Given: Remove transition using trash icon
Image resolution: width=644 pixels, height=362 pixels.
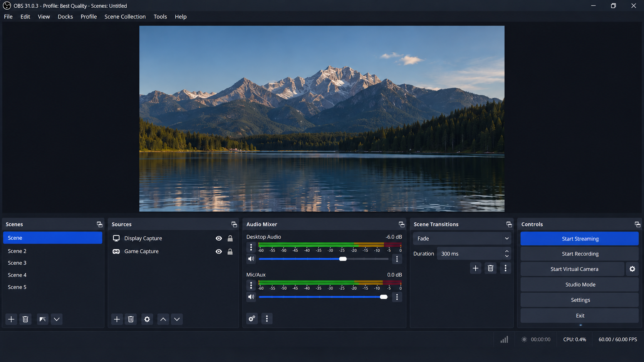Looking at the screenshot, I should pos(490,268).
